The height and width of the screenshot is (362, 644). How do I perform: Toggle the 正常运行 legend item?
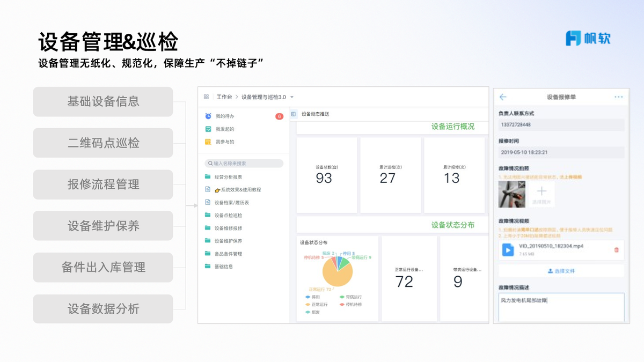tap(316, 305)
